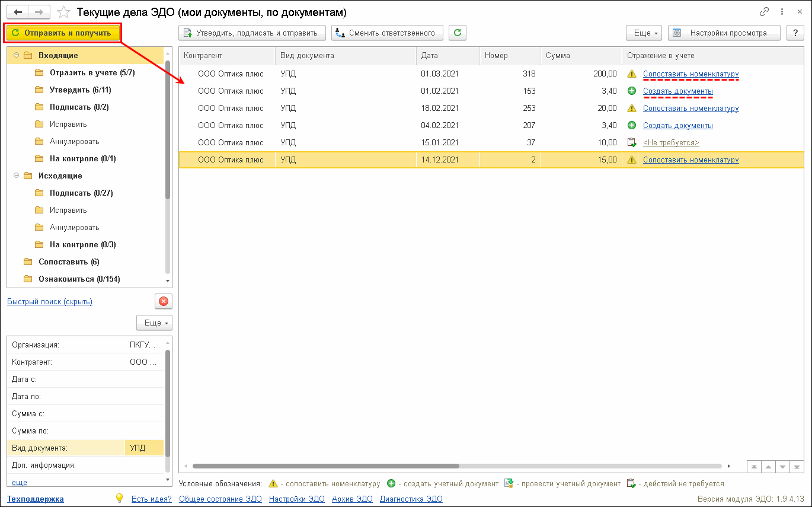The image size is (812, 507).
Task: Open Общее состояние ЭДО link
Action: click(221, 499)
